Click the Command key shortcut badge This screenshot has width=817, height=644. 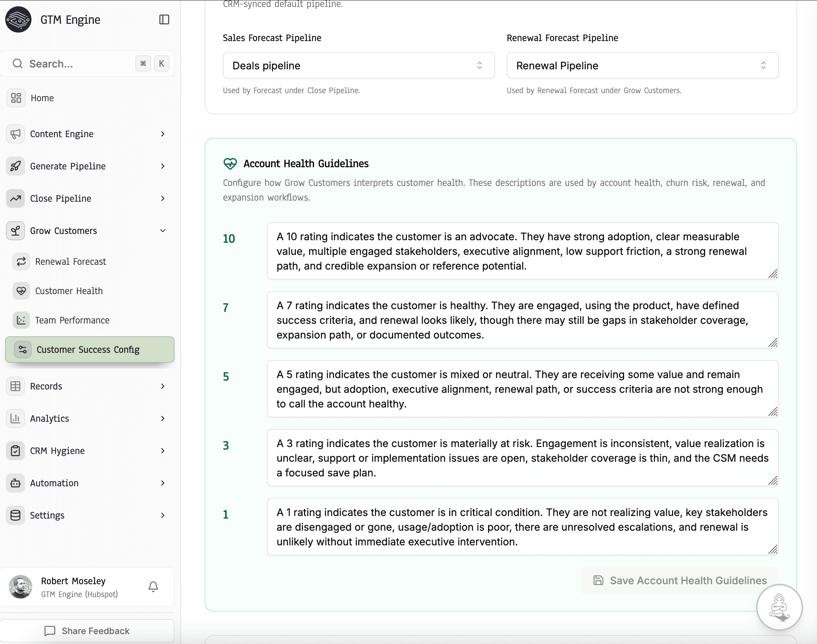[x=143, y=63]
